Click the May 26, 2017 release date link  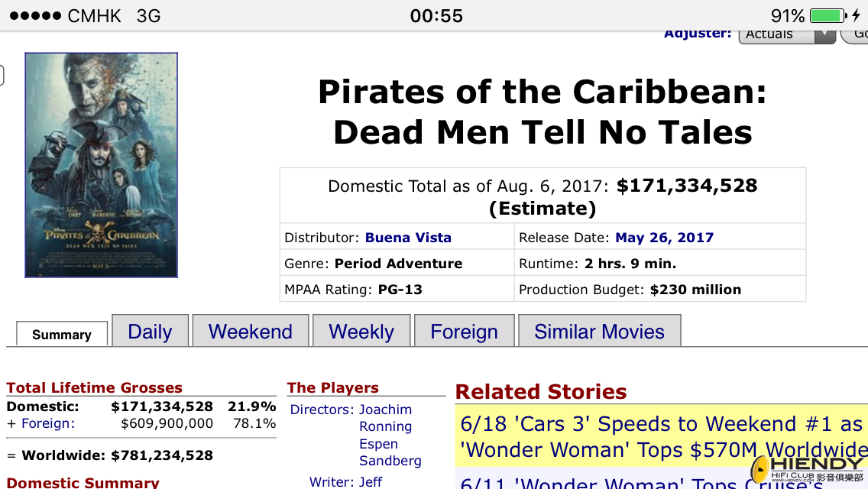point(664,238)
